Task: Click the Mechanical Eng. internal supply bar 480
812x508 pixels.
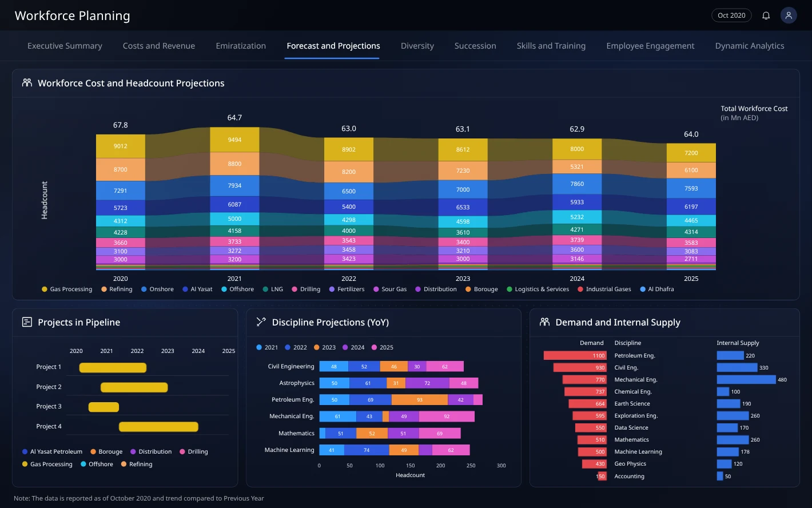Action: point(746,379)
